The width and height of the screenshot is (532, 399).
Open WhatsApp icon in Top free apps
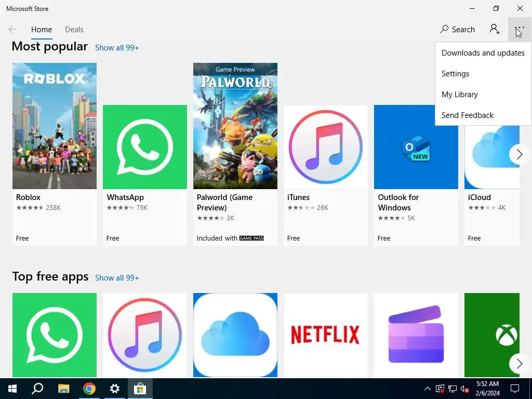click(55, 335)
